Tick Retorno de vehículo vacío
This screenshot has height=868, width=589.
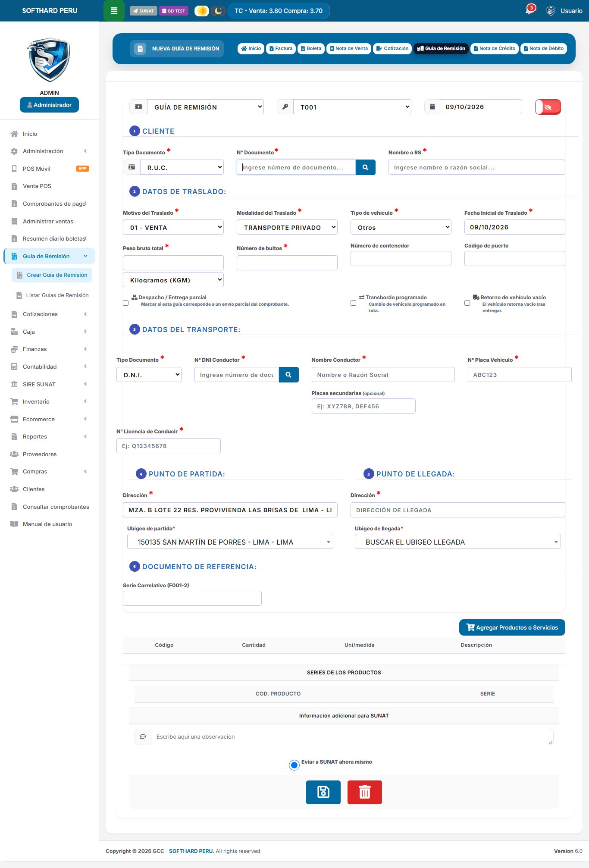(467, 303)
